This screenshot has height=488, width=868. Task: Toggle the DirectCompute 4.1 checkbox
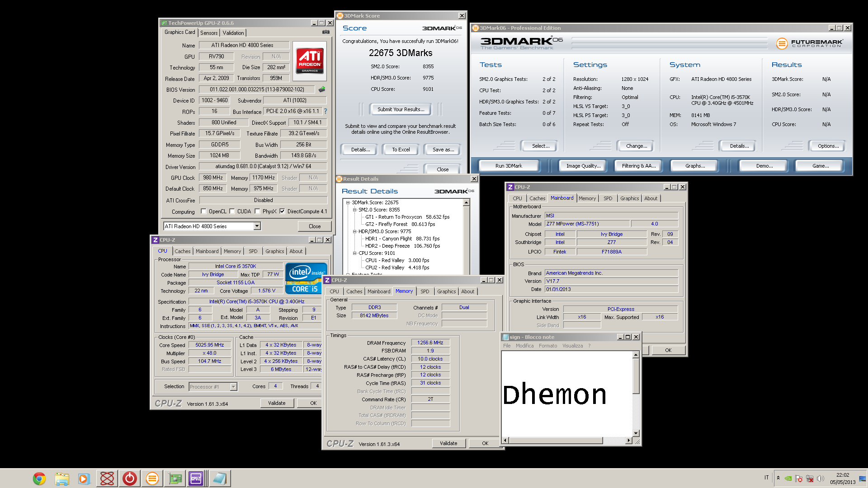point(282,211)
